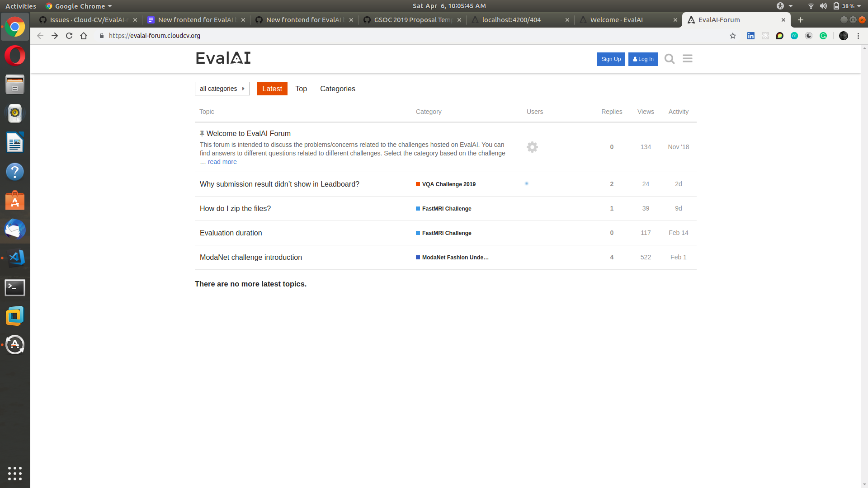
Task: Open Activities overview in top bar
Action: click(21, 6)
